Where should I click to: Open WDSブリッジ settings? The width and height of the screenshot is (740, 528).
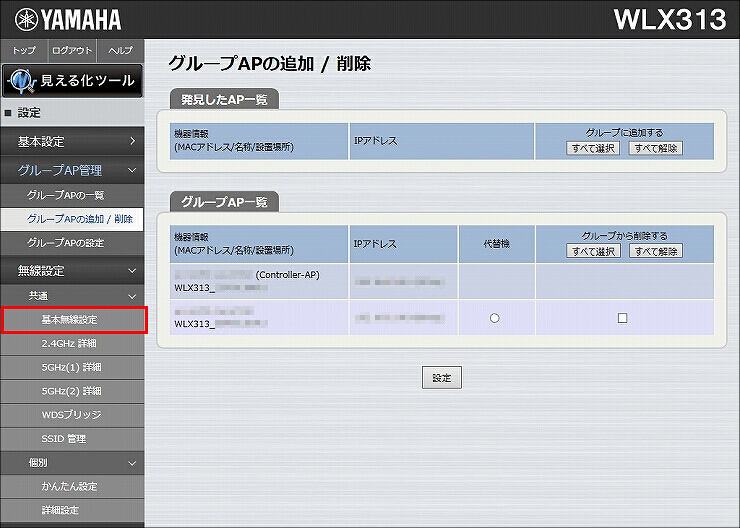(x=72, y=415)
